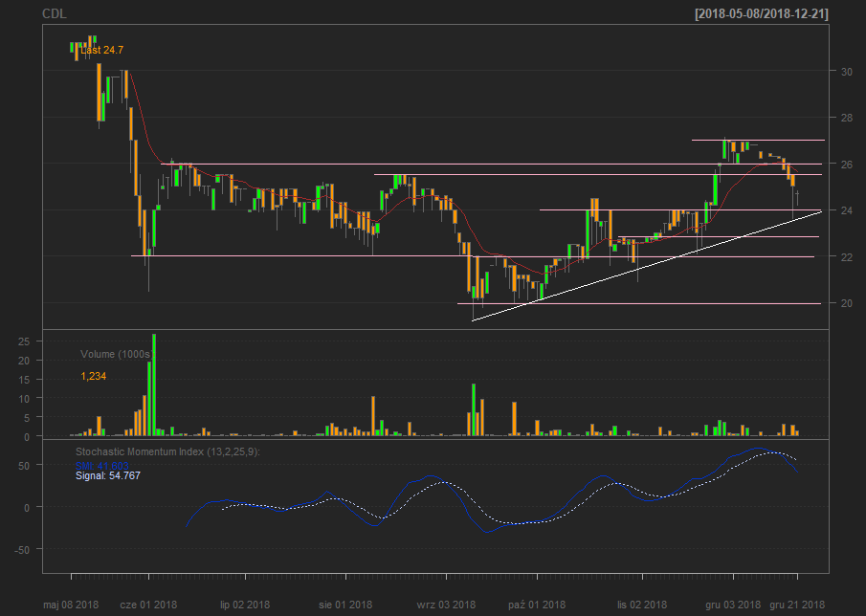The image size is (866, 616).
Task: Select the date range label 2018-05-08/2018-12-21
Action: point(762,13)
